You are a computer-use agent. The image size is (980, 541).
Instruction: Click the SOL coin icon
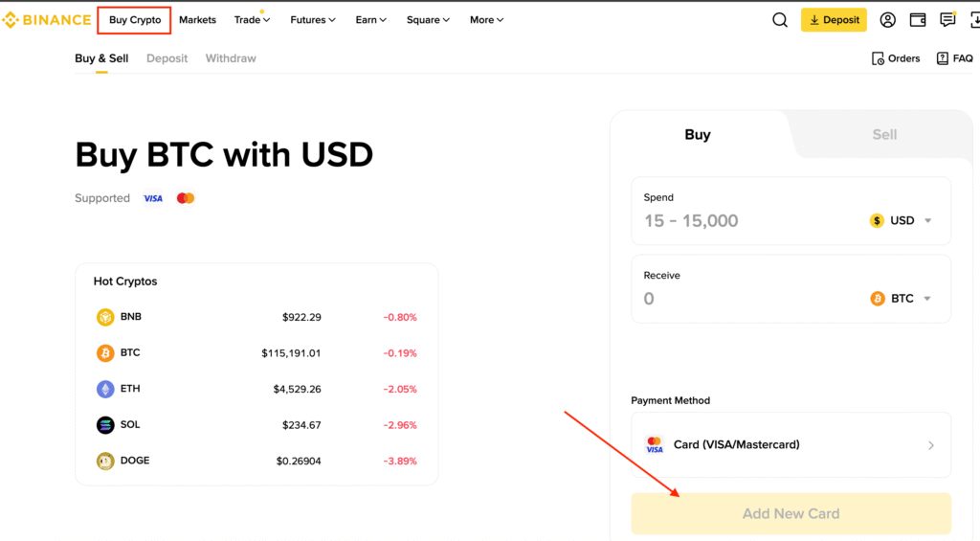(105, 425)
